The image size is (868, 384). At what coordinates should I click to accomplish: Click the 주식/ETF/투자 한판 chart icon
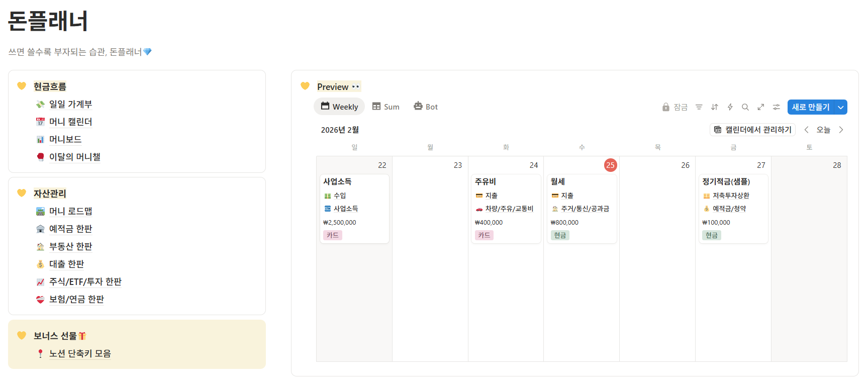40,282
